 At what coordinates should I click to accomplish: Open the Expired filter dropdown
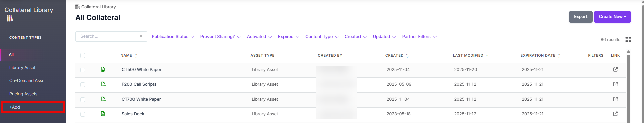(x=289, y=37)
